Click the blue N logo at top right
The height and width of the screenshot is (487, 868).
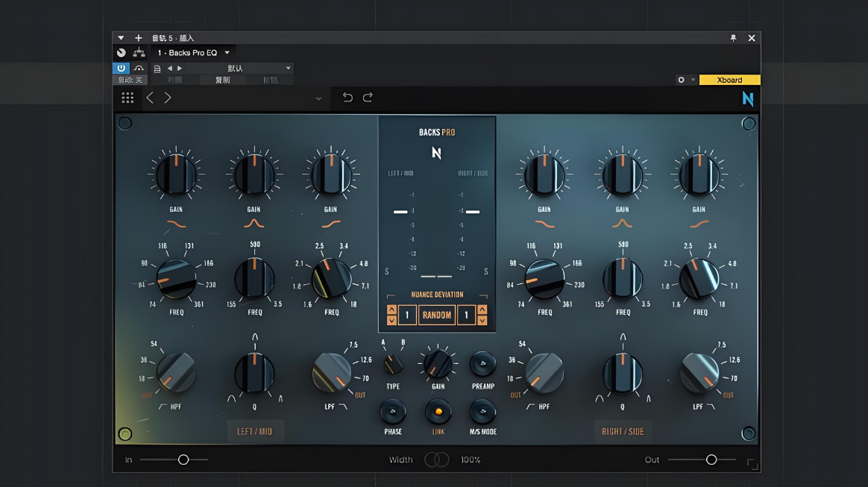pos(748,99)
